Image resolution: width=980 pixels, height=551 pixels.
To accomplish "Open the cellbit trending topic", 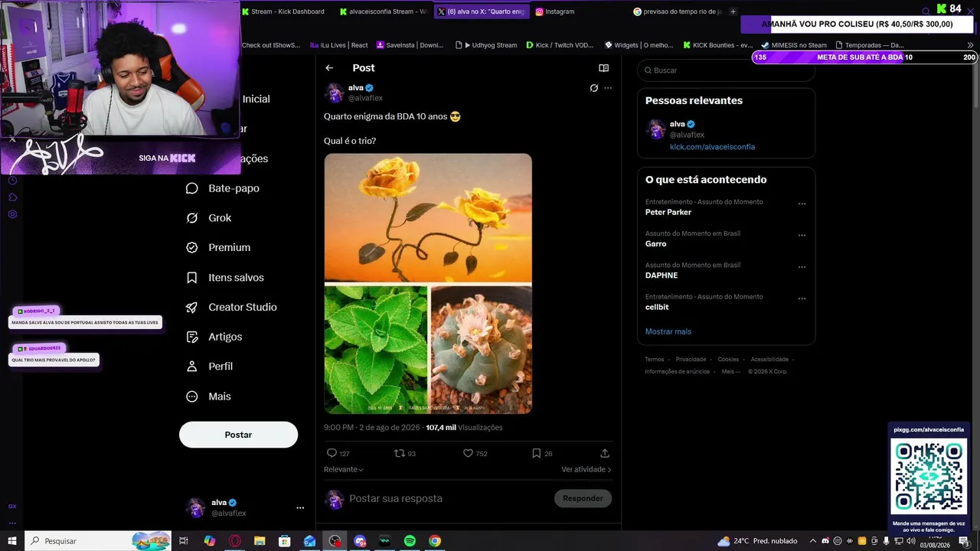I will pos(657,307).
